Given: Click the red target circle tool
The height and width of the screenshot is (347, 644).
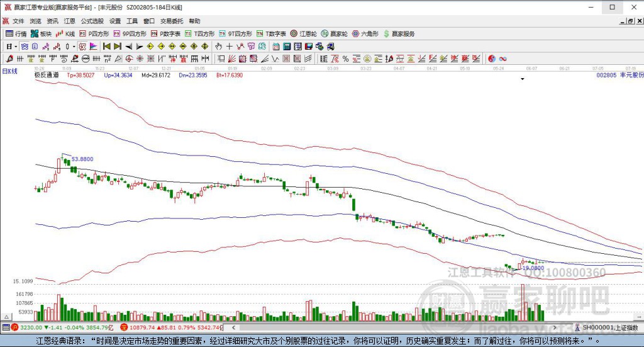Looking at the screenshot, I should (129, 59).
